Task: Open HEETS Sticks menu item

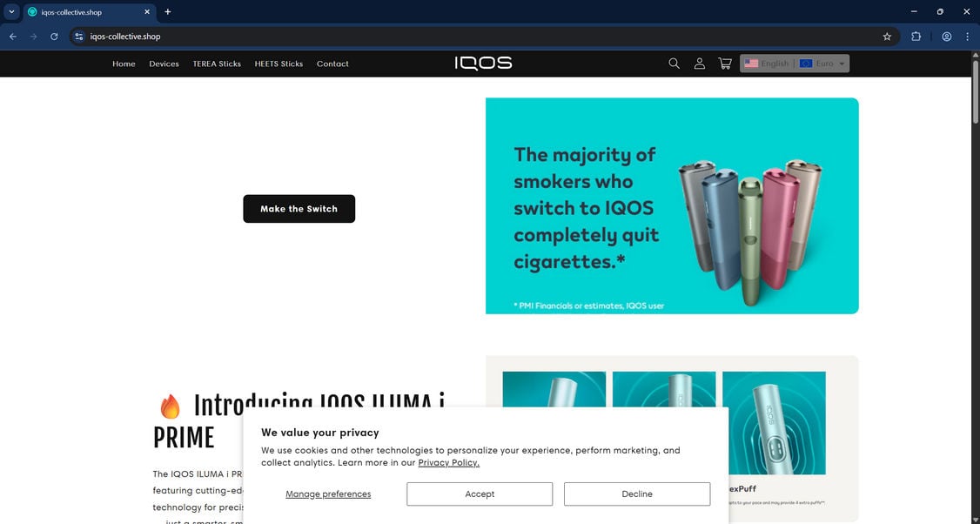Action: [279, 64]
